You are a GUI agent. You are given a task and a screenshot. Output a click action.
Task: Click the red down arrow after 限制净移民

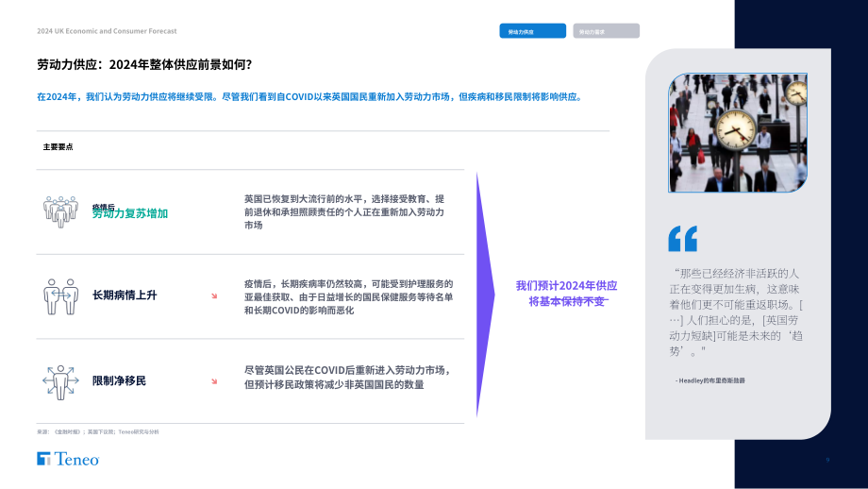(214, 381)
